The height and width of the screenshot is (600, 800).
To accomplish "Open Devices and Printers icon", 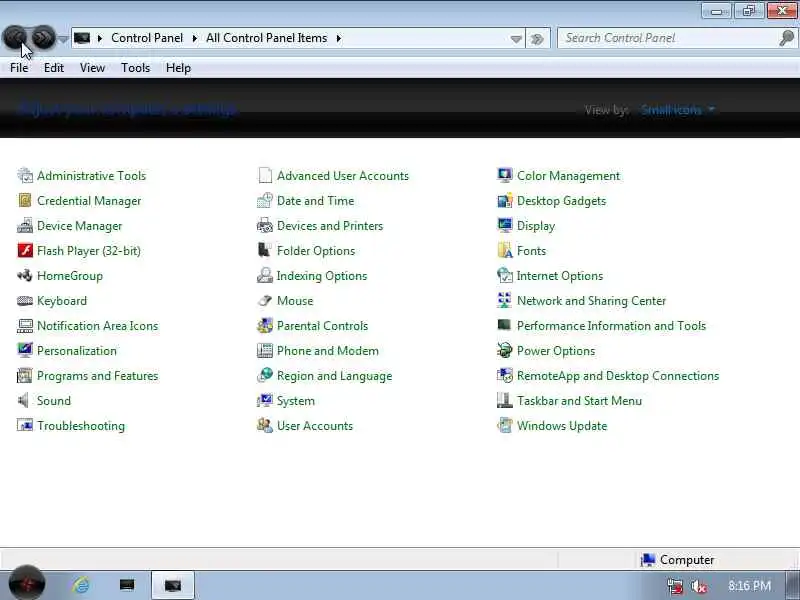I will click(x=265, y=226).
